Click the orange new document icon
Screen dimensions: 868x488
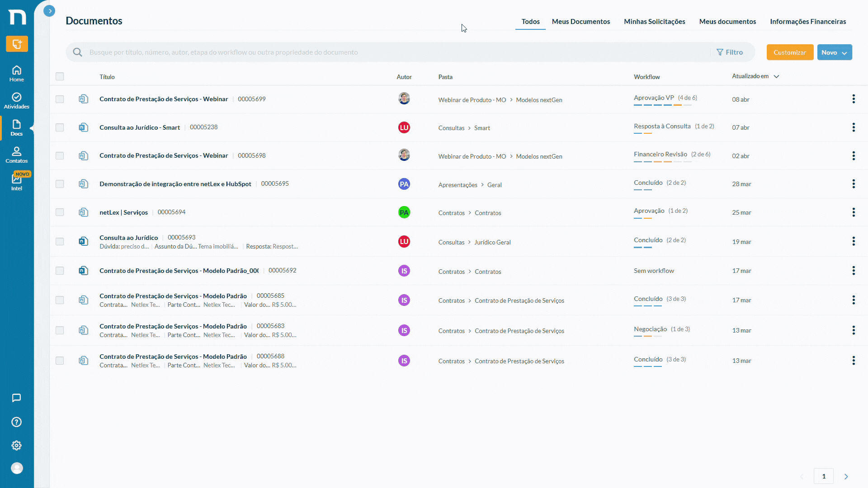pyautogui.click(x=17, y=44)
